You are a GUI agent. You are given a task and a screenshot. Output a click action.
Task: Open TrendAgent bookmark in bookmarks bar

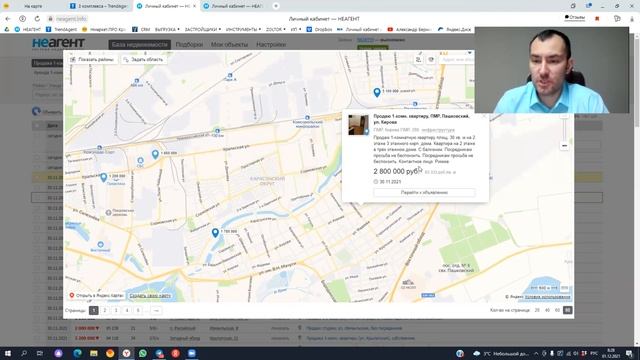[x=61, y=29]
